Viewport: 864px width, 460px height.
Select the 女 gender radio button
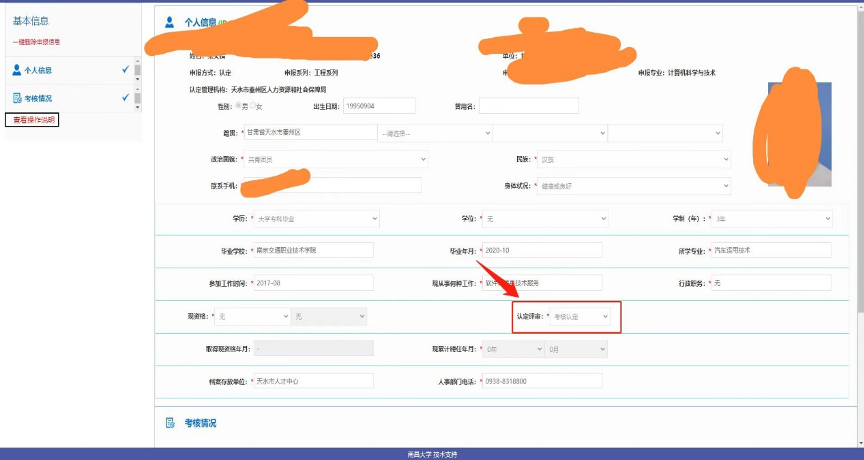click(252, 106)
